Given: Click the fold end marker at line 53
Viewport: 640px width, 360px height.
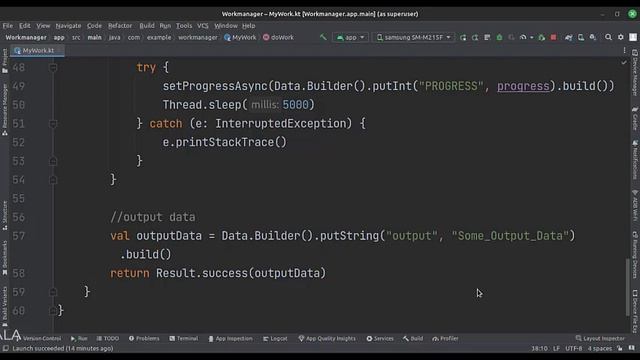Looking at the screenshot, I should click(x=53, y=161).
